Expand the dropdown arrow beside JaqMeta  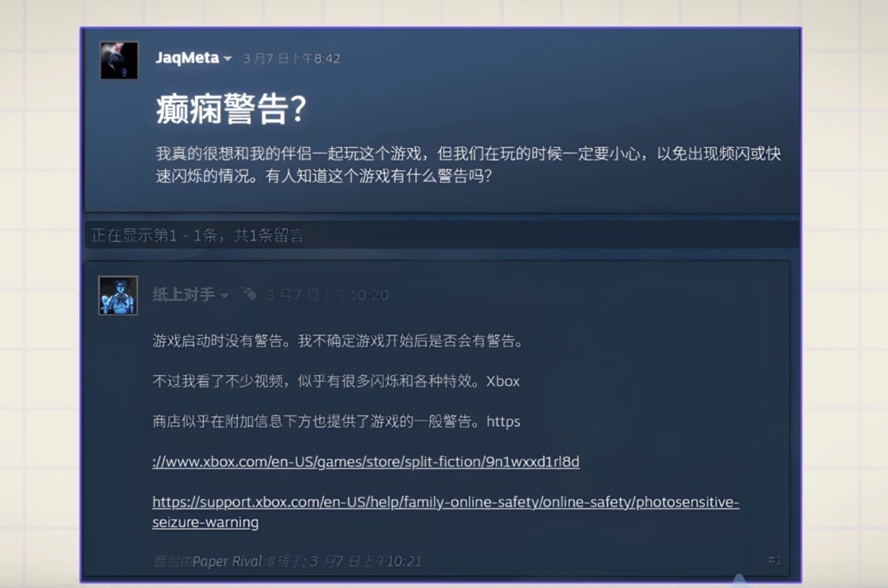click(x=228, y=59)
